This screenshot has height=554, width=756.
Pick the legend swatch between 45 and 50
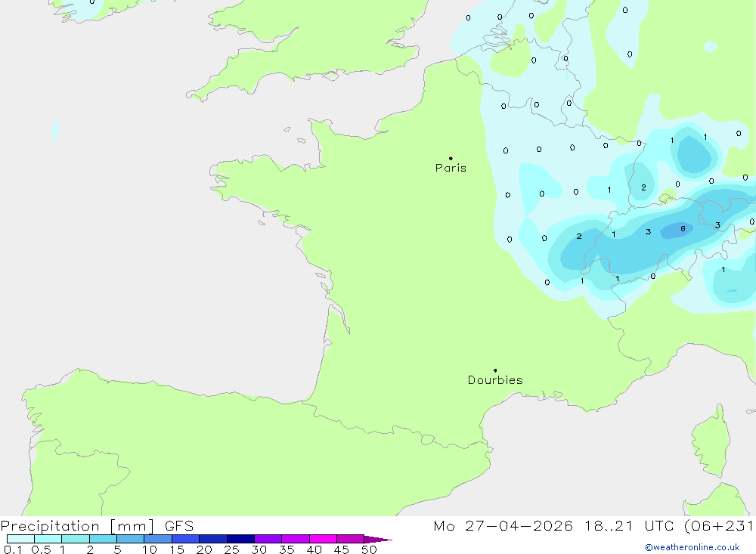click(x=351, y=539)
